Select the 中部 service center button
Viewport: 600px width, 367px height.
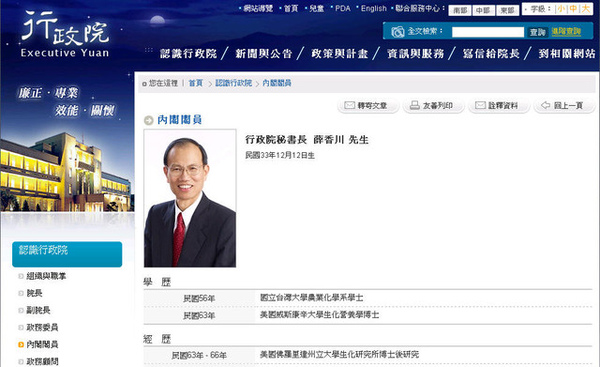click(x=484, y=10)
